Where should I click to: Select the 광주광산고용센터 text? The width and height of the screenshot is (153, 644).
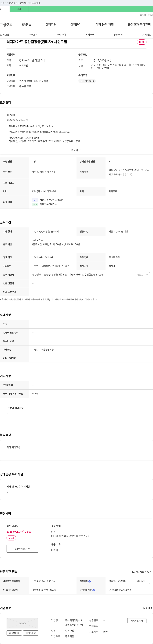point(117,581)
